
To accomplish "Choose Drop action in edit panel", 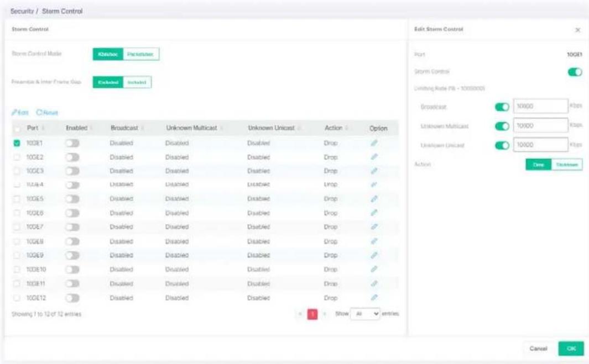I will point(538,165).
